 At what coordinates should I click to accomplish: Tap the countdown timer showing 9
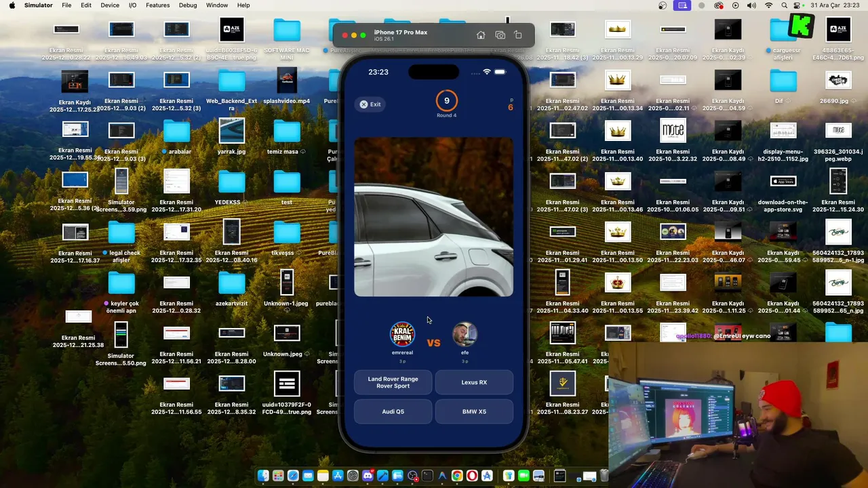click(x=446, y=101)
